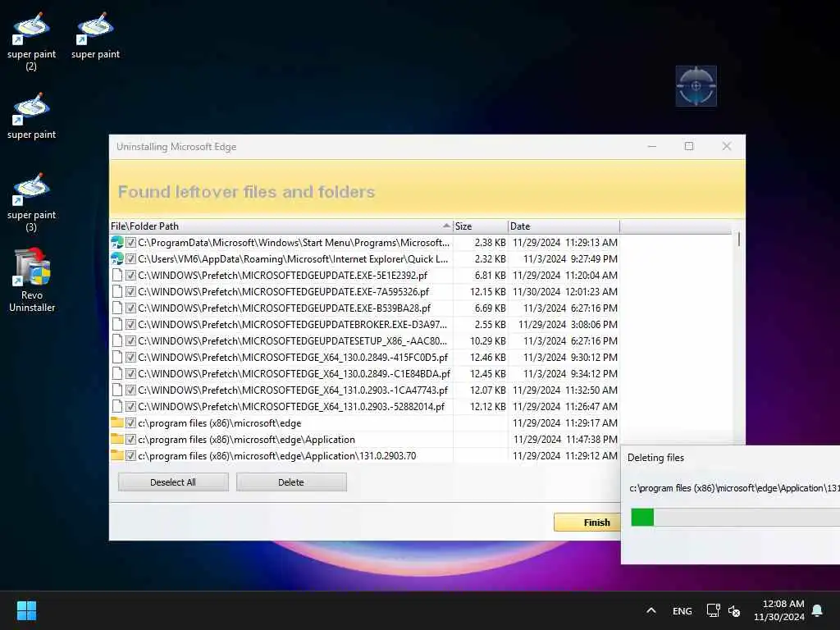Uncheck MICROSOFTEDGEUPDATE.EXE-B539BA28.pf checkbox
840x630 pixels.
coord(130,308)
